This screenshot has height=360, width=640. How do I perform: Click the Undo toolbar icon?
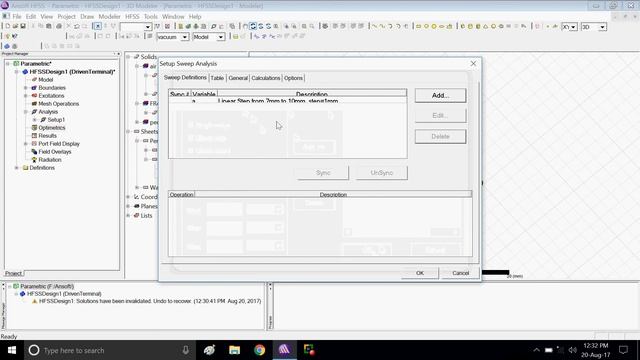tap(77, 26)
